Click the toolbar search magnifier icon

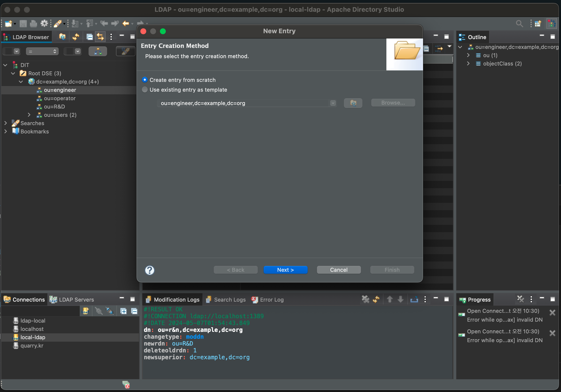[519, 24]
